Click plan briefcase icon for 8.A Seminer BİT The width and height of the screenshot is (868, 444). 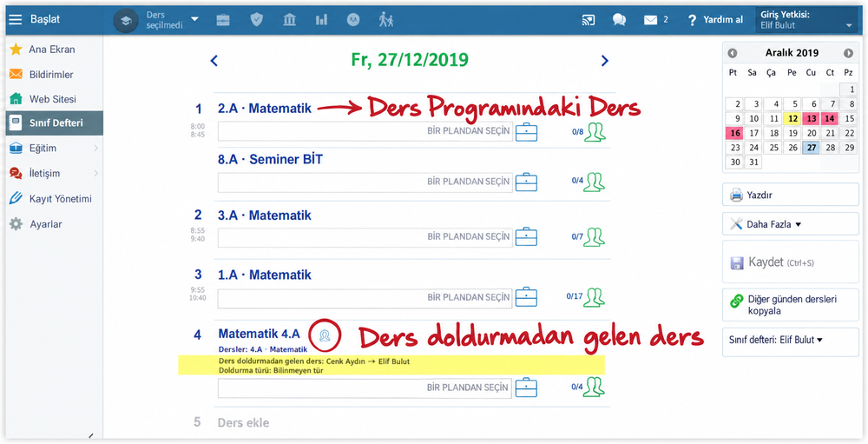(x=526, y=182)
